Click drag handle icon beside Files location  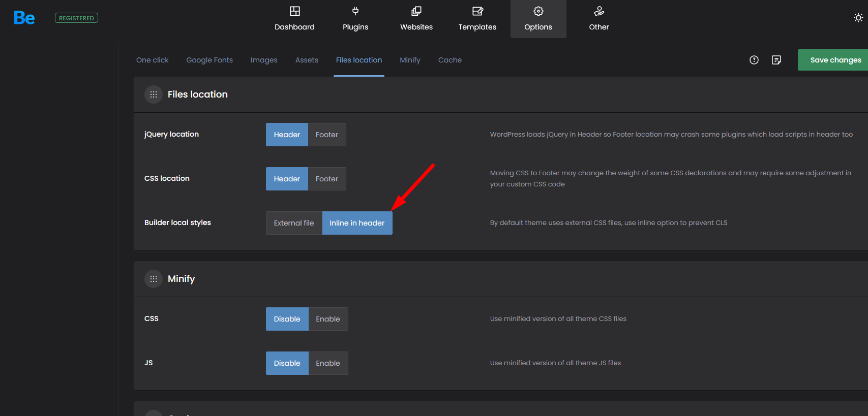[x=154, y=94]
